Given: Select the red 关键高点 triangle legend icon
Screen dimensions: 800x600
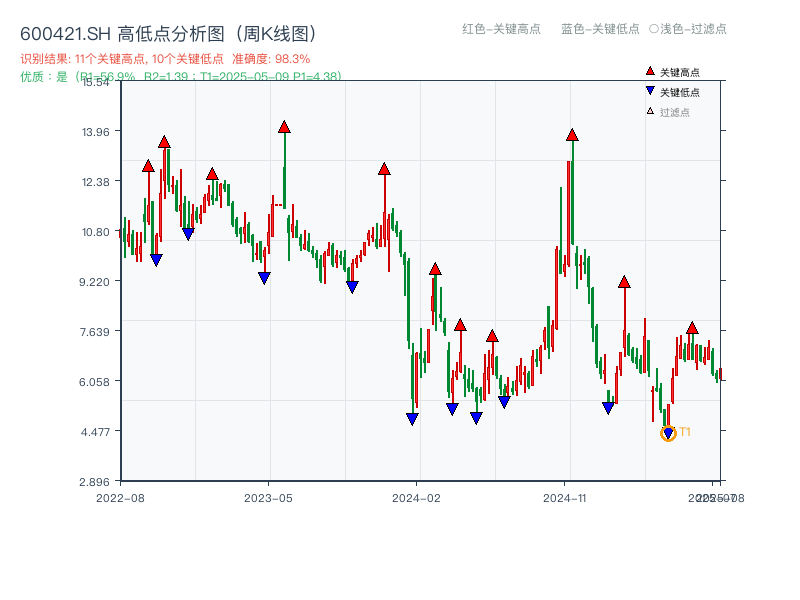Looking at the screenshot, I should [x=649, y=72].
